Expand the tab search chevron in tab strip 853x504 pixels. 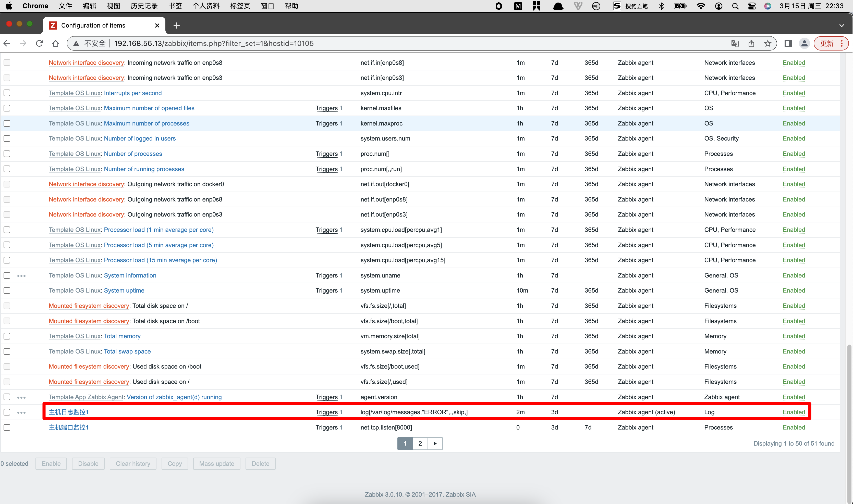842,26
